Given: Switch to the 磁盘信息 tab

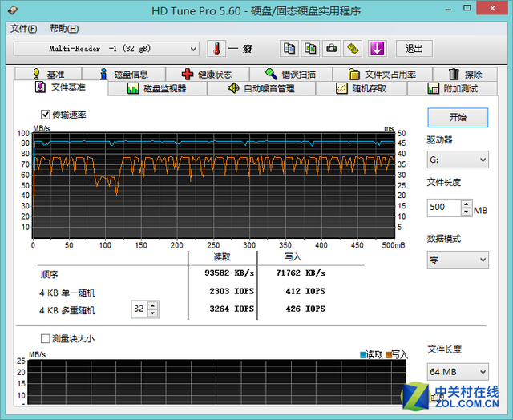Looking at the screenshot, I should click(x=123, y=75).
